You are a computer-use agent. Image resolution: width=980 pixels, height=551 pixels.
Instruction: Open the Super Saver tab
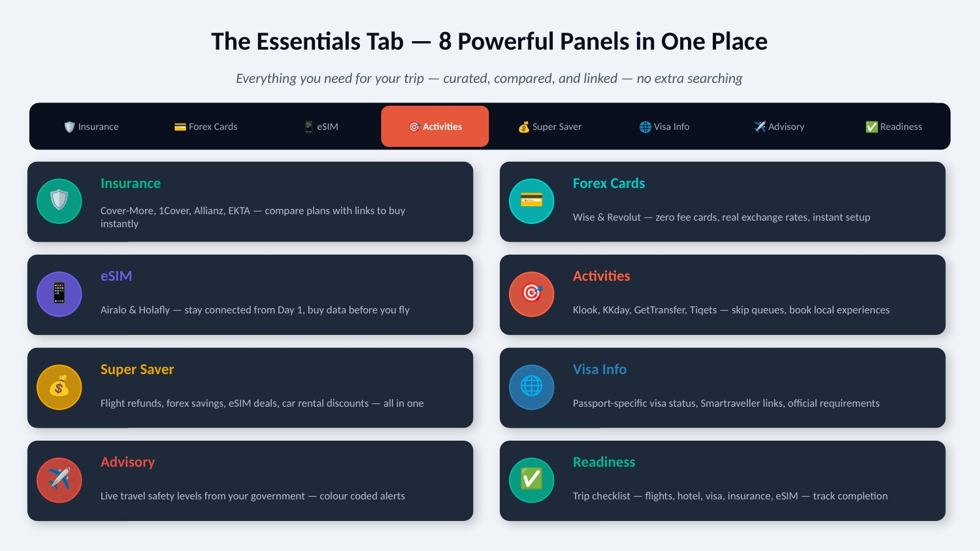point(550,127)
